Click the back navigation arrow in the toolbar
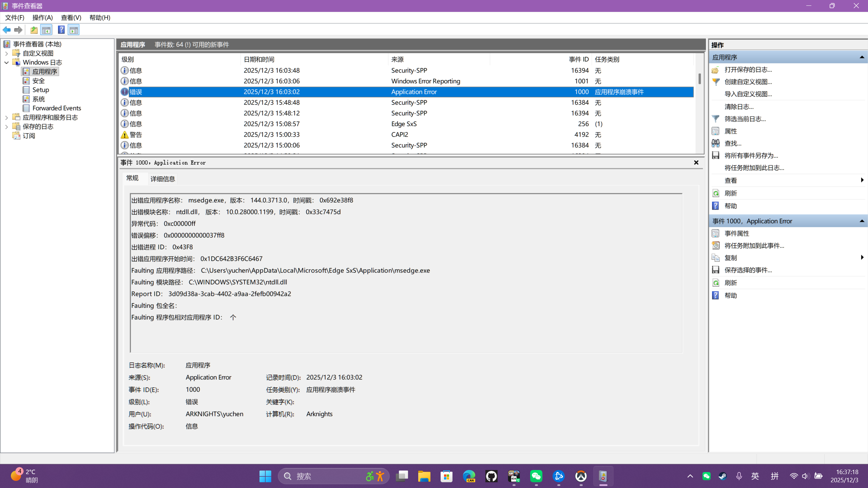 coord(6,30)
